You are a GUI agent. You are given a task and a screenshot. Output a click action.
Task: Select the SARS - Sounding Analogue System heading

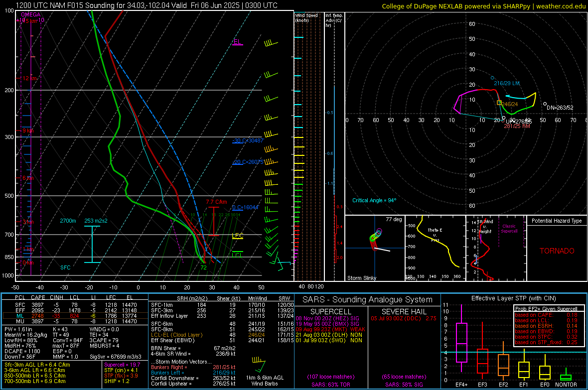368,300
